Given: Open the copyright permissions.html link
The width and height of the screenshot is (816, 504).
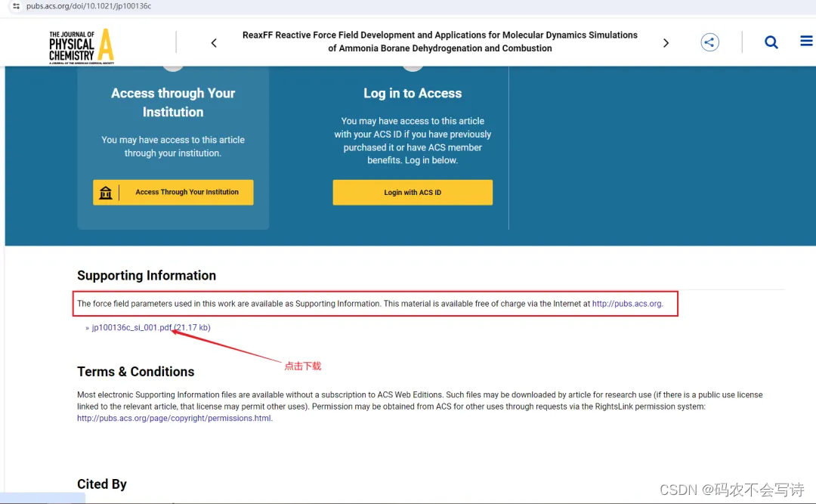Looking at the screenshot, I should 174,418.
